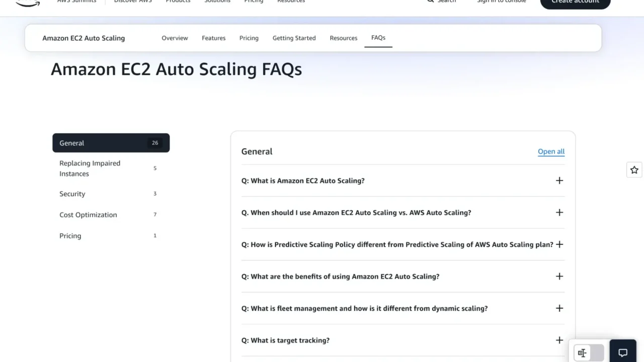Open the Overview tab
This screenshot has width=644, height=362.
click(175, 38)
